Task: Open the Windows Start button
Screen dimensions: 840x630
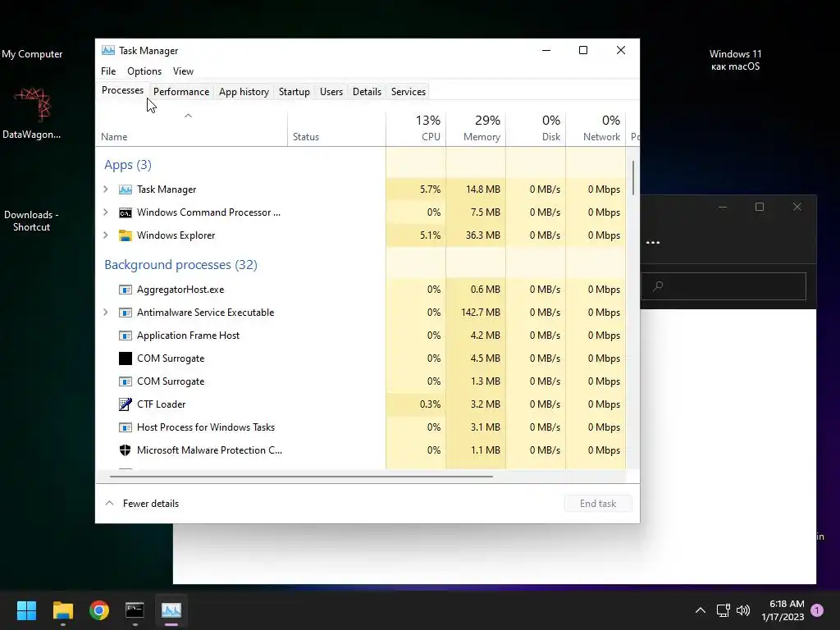Action: coord(26,610)
